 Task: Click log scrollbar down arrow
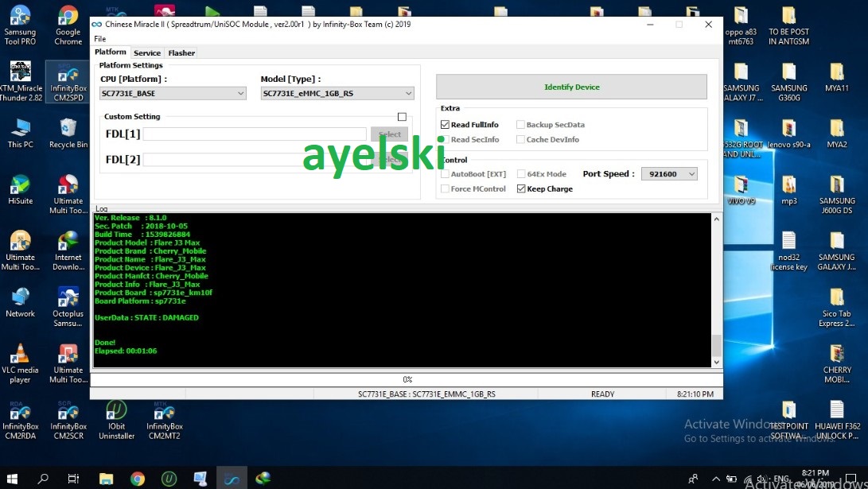(716, 363)
